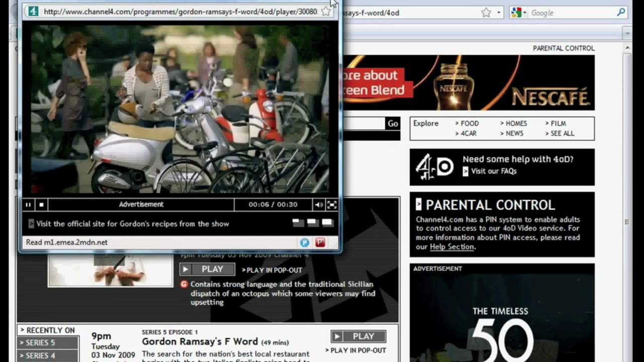The width and height of the screenshot is (644, 362).
Task: Visit the official site for Gordon's recipes
Action: 133,224
